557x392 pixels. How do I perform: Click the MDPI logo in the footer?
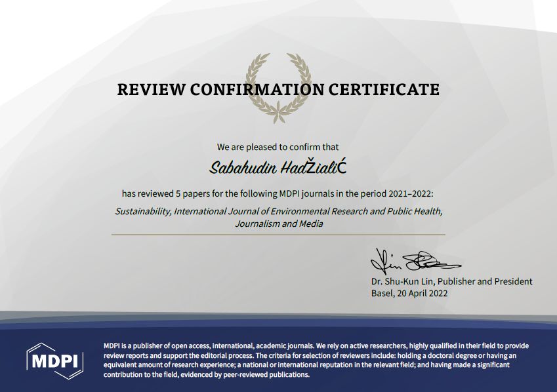[55, 361]
